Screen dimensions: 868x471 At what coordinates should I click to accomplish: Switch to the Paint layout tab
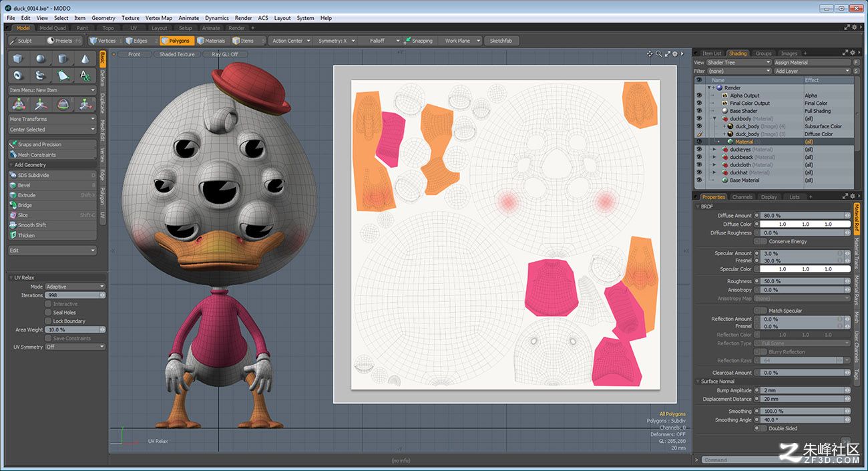[x=83, y=28]
